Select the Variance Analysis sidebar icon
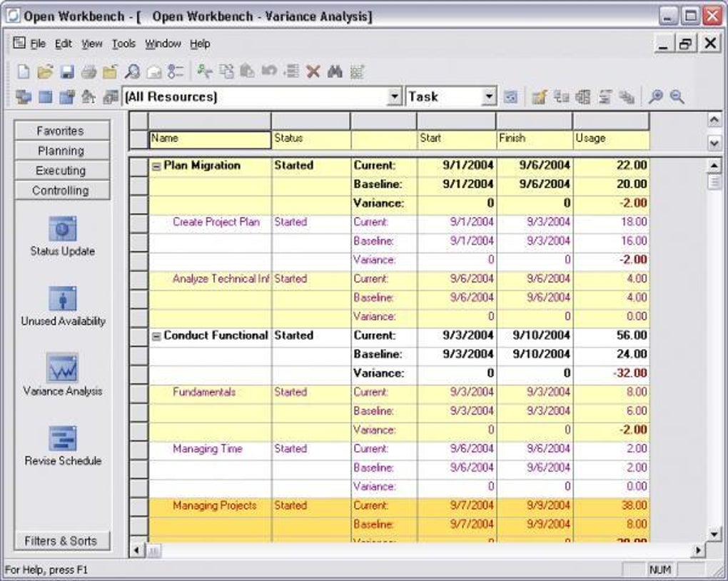728x581 pixels. pyautogui.click(x=63, y=368)
